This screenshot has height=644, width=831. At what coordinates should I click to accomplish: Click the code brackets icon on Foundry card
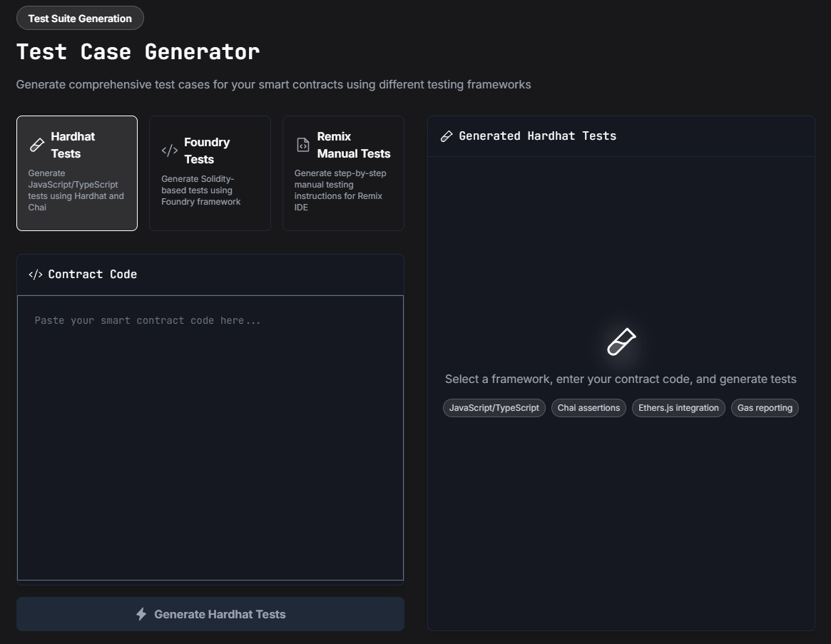pos(170,150)
